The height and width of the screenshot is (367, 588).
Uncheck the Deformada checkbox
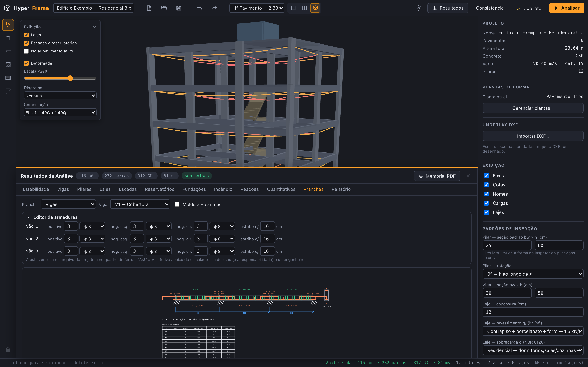click(x=26, y=63)
